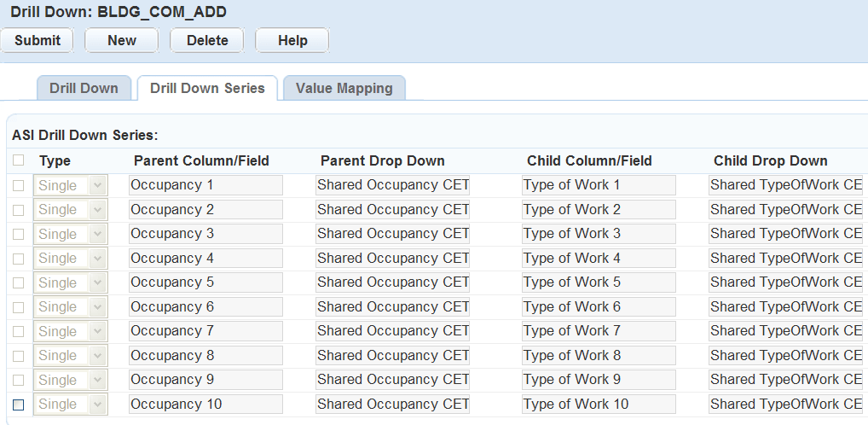Image resolution: width=868 pixels, height=425 pixels.
Task: Click the Type of Work 3 child field
Action: (x=599, y=234)
